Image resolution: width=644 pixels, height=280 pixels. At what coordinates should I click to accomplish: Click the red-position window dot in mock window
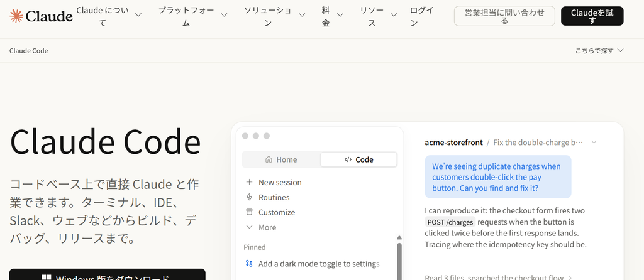245,136
